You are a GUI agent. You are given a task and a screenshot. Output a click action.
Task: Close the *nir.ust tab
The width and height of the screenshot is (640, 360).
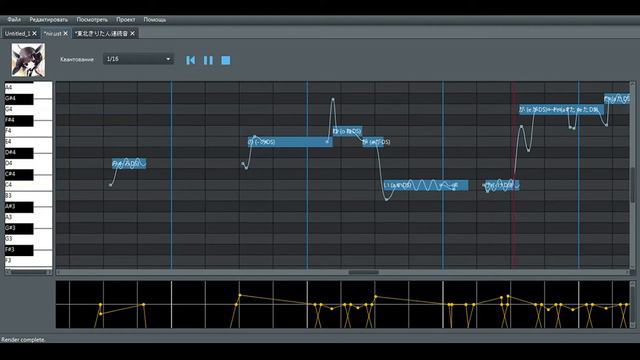point(66,33)
